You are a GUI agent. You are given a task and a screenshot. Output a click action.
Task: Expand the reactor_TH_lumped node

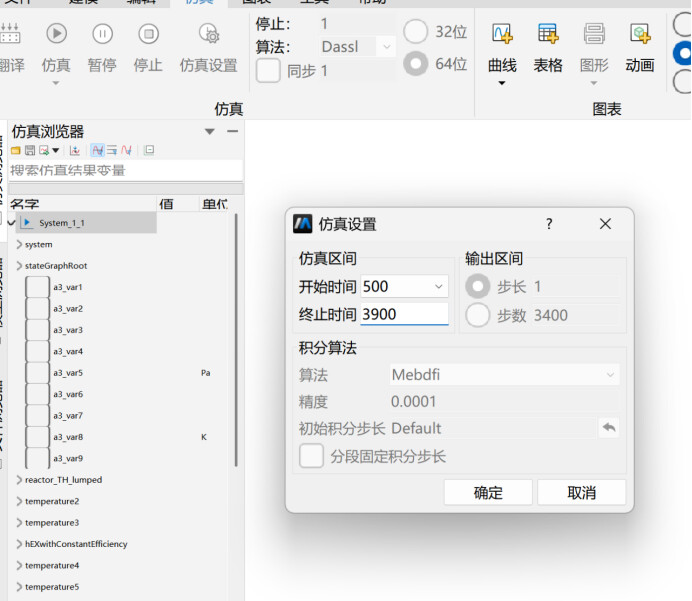coord(19,480)
